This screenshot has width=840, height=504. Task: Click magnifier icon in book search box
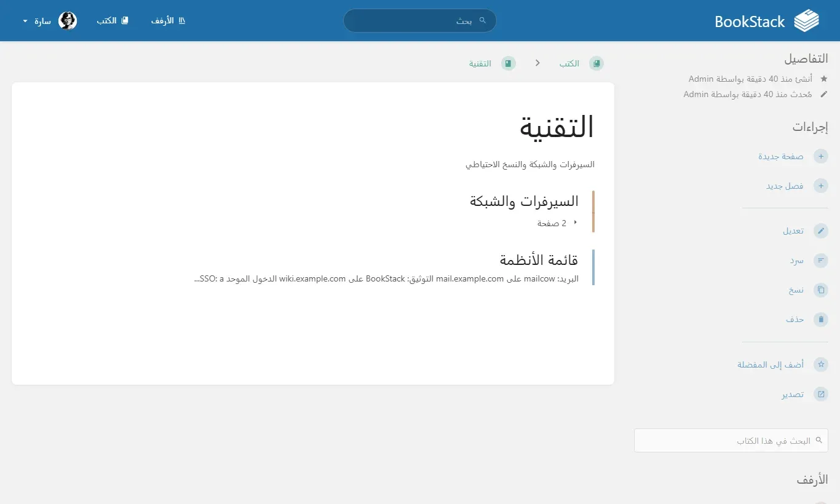coord(818,440)
